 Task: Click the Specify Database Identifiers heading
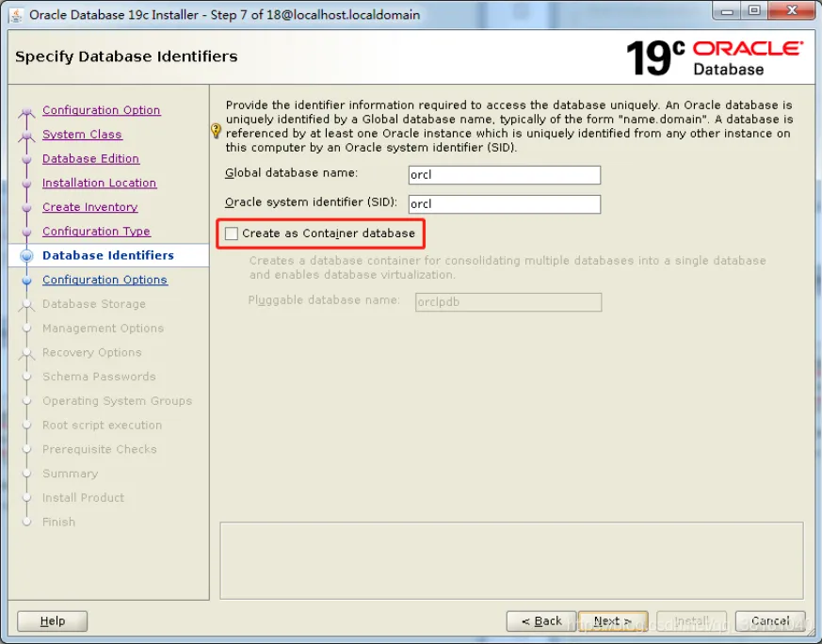click(x=126, y=56)
